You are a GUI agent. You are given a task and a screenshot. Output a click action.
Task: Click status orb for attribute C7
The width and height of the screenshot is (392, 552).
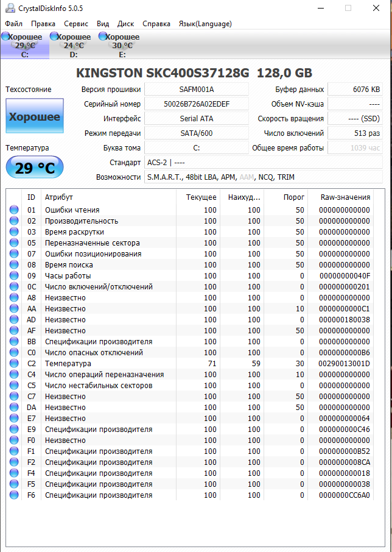[x=14, y=397]
